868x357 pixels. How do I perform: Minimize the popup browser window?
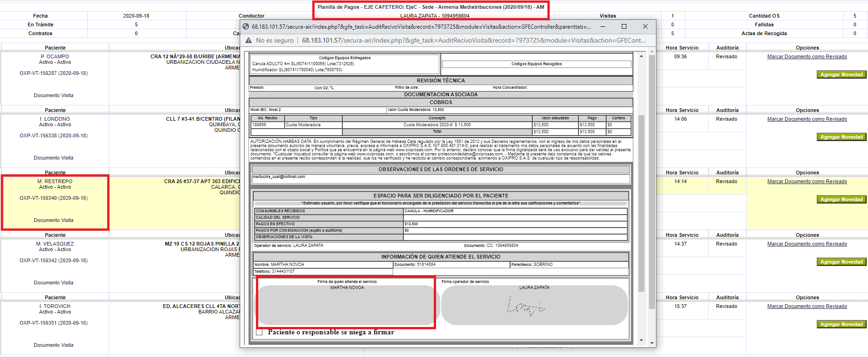603,26
